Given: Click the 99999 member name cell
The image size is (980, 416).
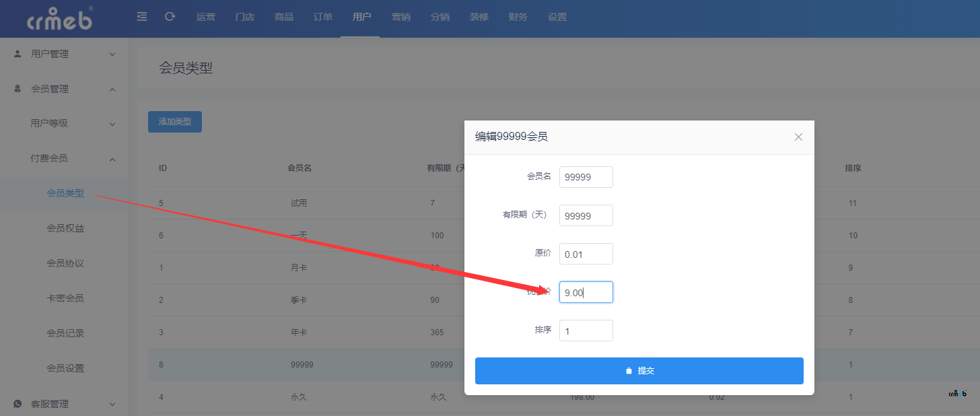Looking at the screenshot, I should click(x=302, y=365).
